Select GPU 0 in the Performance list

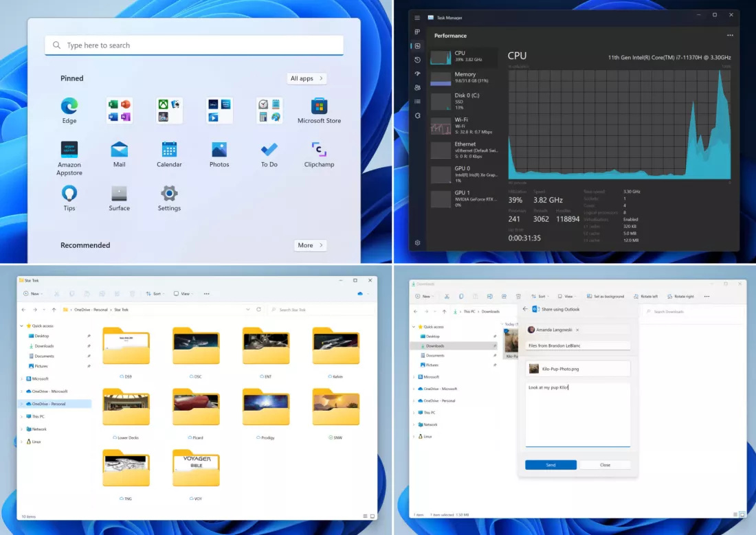point(465,174)
